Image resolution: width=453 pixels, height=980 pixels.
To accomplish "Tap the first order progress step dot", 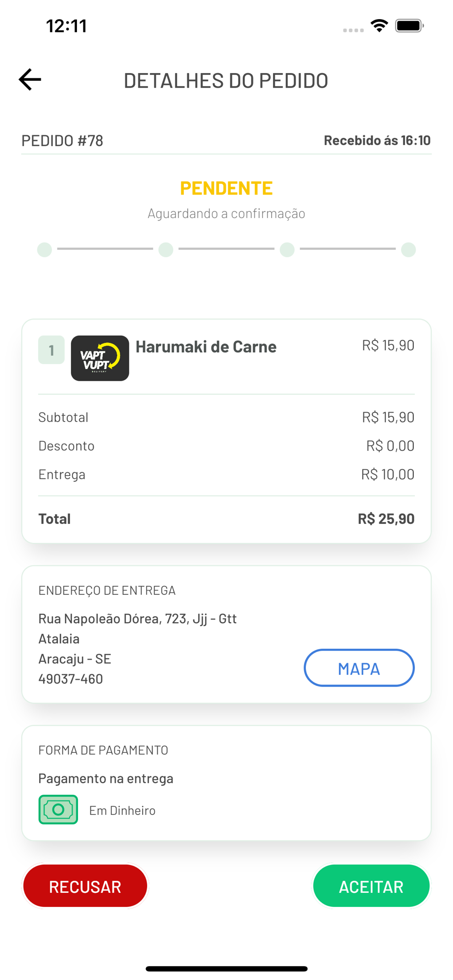I will coord(45,249).
